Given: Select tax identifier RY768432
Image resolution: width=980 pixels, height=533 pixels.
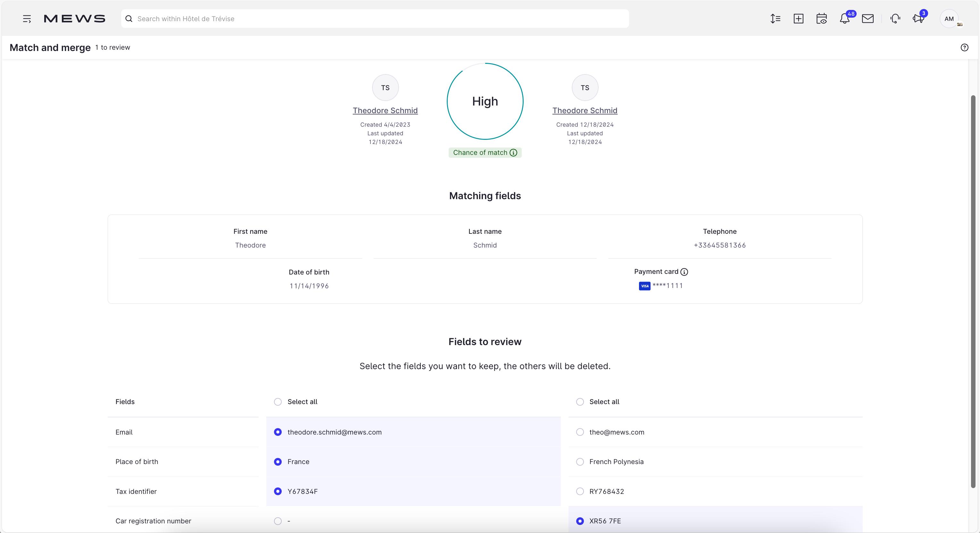Looking at the screenshot, I should click(x=579, y=491).
